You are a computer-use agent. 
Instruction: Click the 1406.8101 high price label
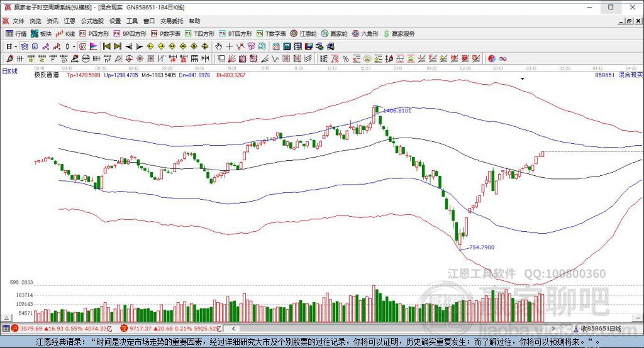[397, 111]
